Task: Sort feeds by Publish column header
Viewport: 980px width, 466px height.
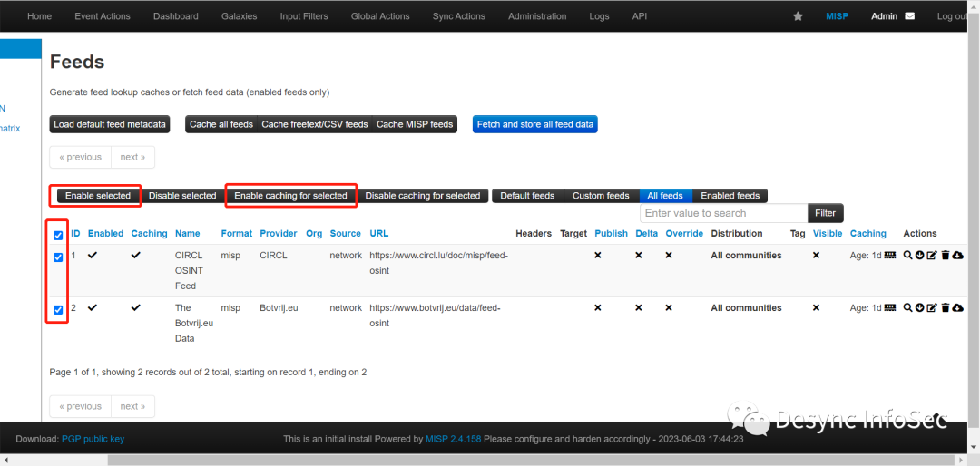Action: pos(611,233)
